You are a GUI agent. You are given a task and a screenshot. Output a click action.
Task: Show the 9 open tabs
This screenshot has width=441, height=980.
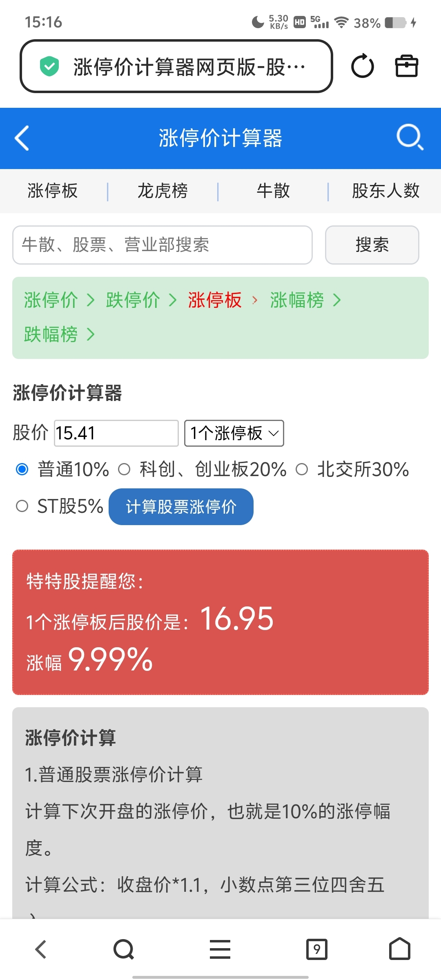[x=317, y=949]
